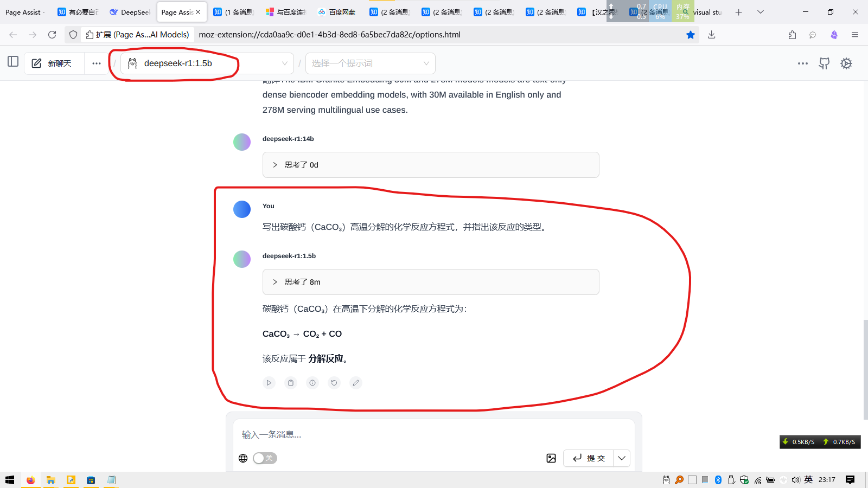Open the Windows Start menu

coord(10,480)
